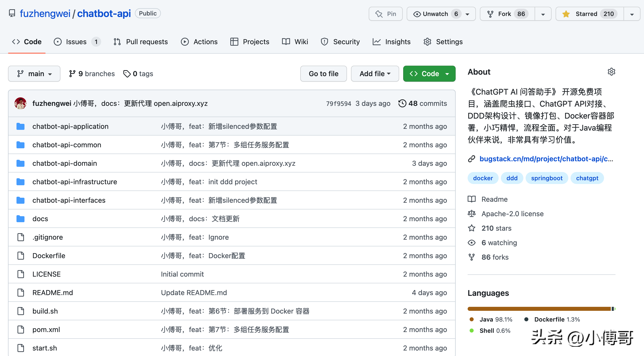Pin this repository to profile

click(x=385, y=14)
